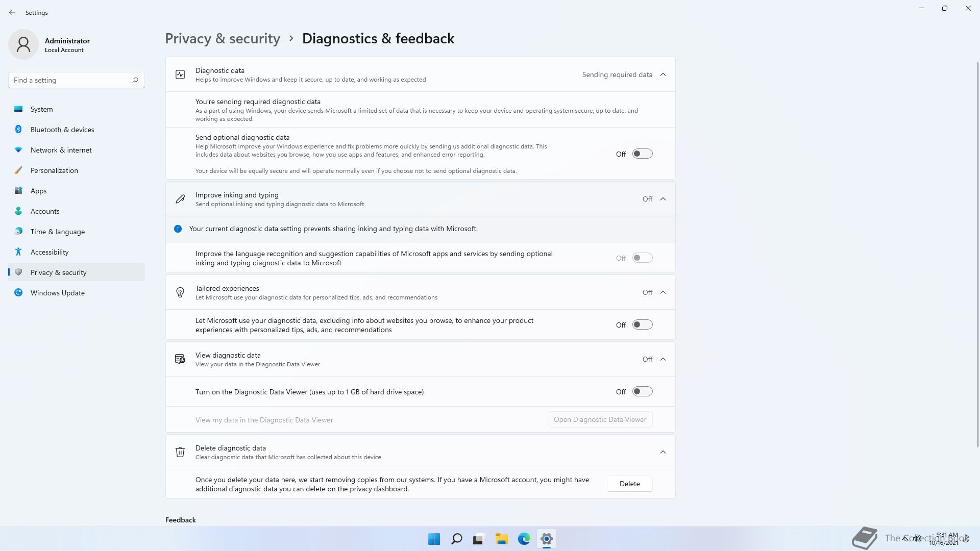Collapse the Tailored experiences section
980x551 pixels.
(663, 292)
